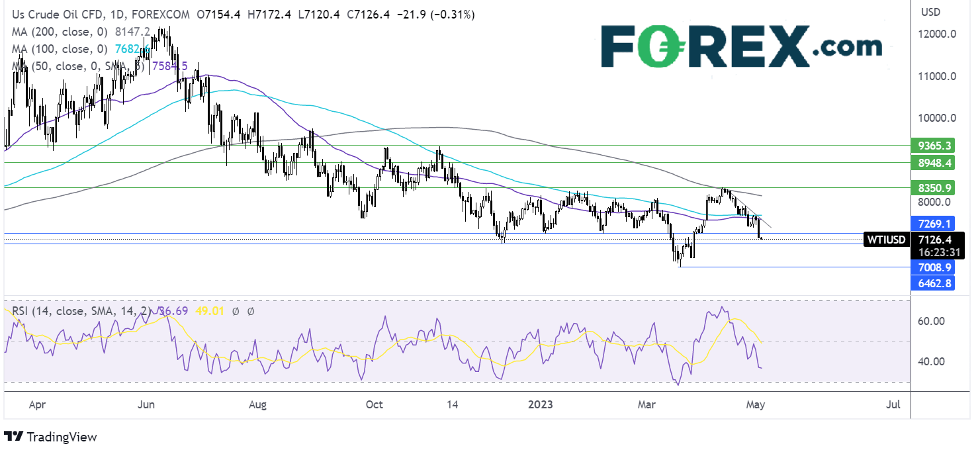The width and height of the screenshot is (980, 454).
Task: Click the 12000.0 price axis label
Action: pyautogui.click(x=938, y=34)
